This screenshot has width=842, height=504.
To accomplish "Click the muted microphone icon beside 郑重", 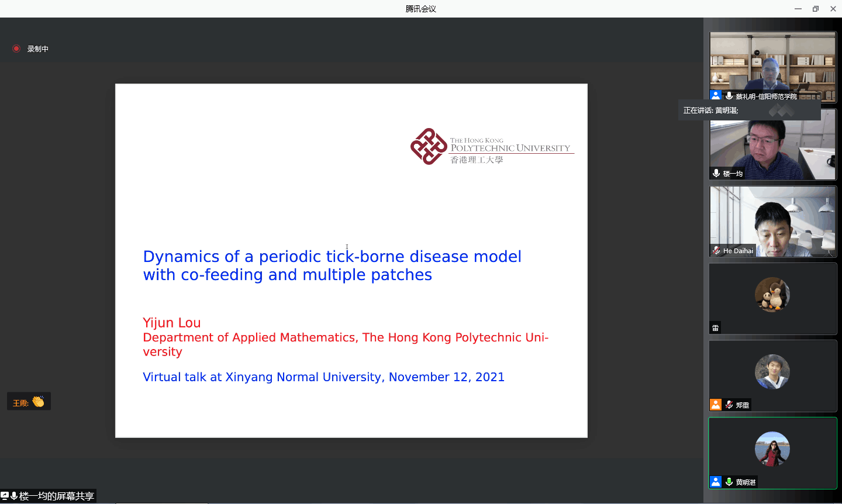I will pos(729,405).
